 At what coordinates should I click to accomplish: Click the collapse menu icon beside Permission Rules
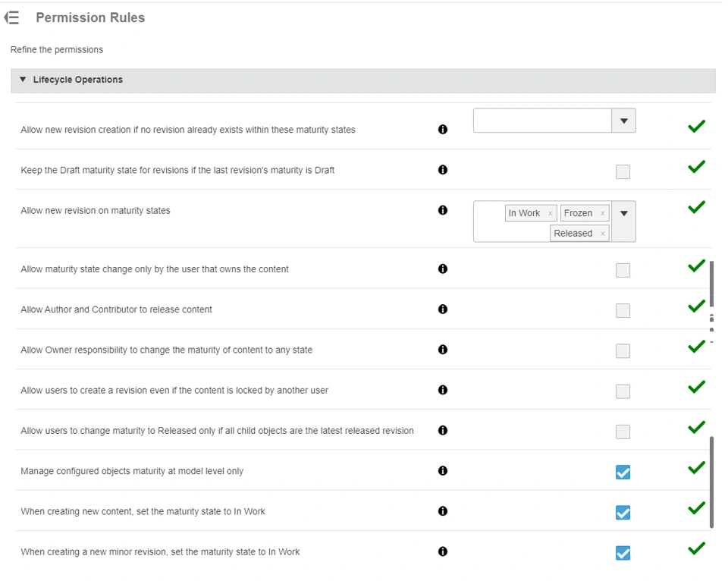tap(12, 17)
